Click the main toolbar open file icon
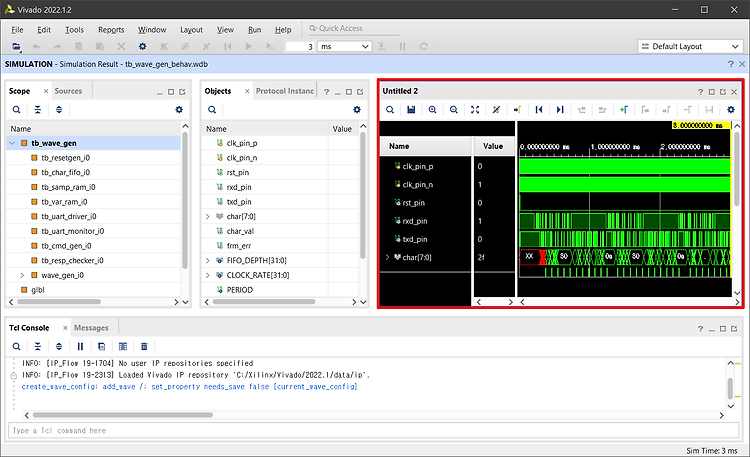The width and height of the screenshot is (750, 457). coord(16,46)
